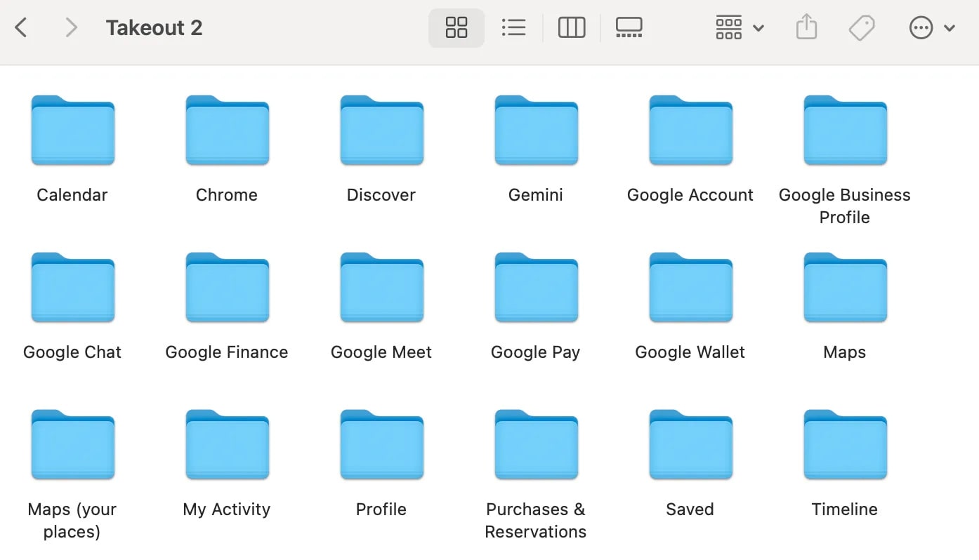
Task: Switch to icon grid view
Action: (456, 28)
